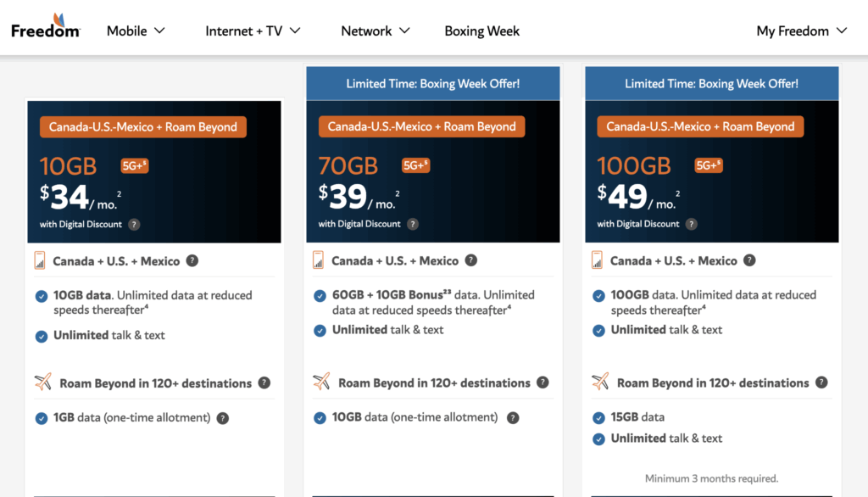Select the Canada-U.S.-Mexico tag on 70GB plan

click(422, 127)
